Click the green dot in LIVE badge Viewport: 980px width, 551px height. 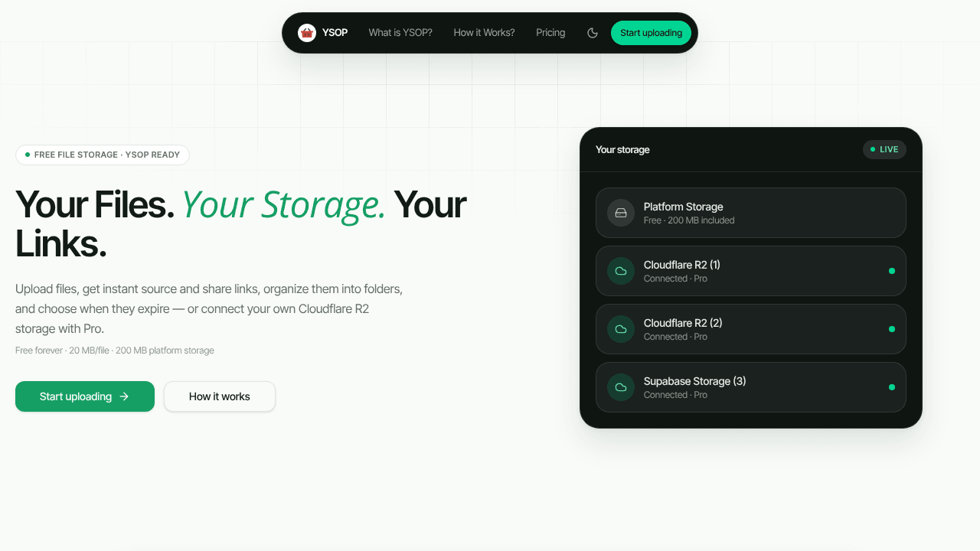pos(873,149)
